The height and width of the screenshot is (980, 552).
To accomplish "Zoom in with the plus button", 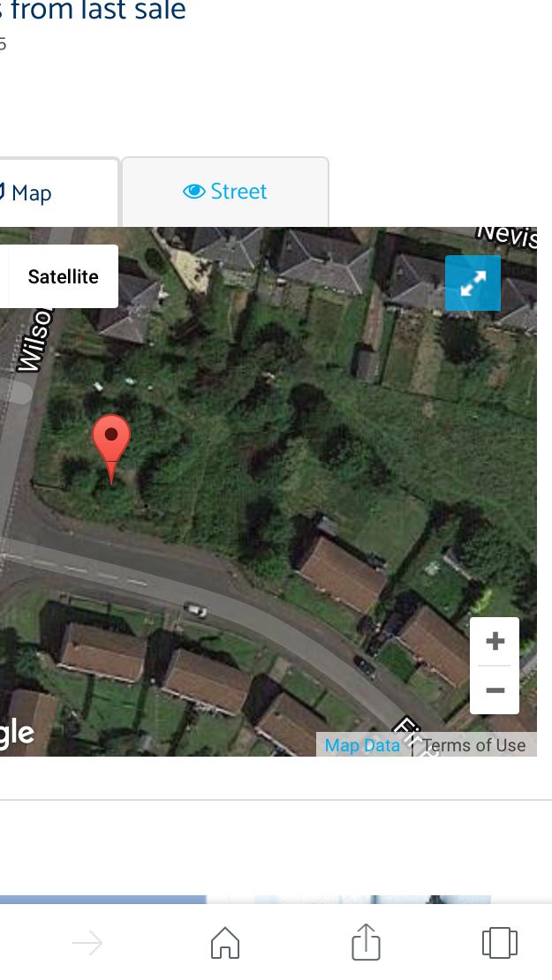I will (x=495, y=641).
